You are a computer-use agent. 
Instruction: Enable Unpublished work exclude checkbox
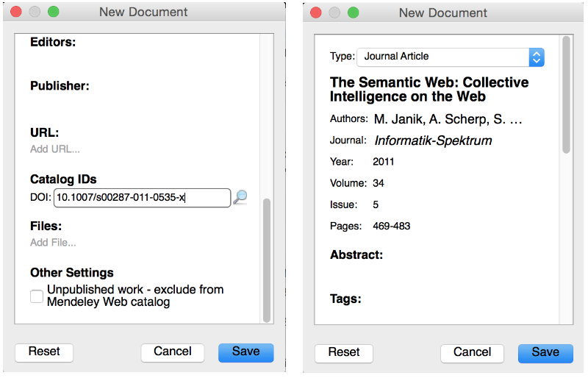pyautogui.click(x=37, y=296)
